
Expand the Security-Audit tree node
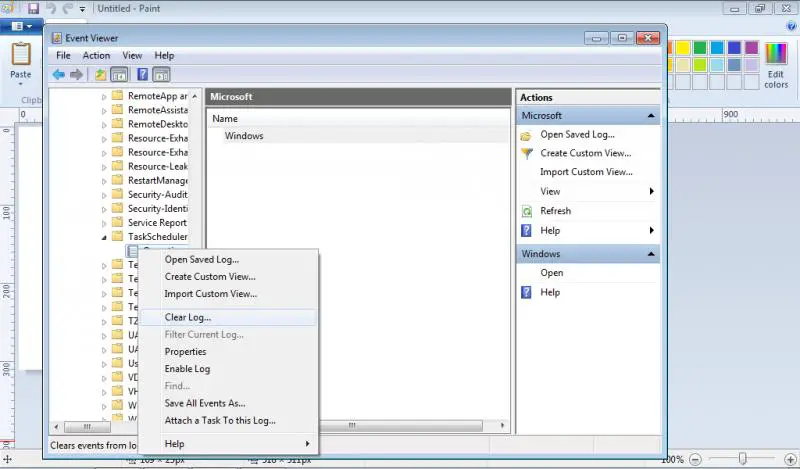[104, 195]
